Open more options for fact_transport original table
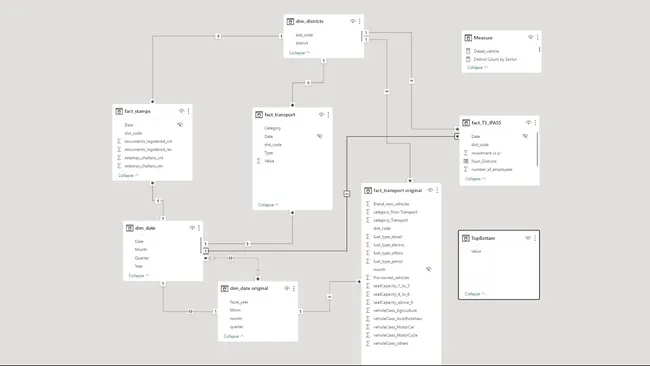 click(437, 190)
